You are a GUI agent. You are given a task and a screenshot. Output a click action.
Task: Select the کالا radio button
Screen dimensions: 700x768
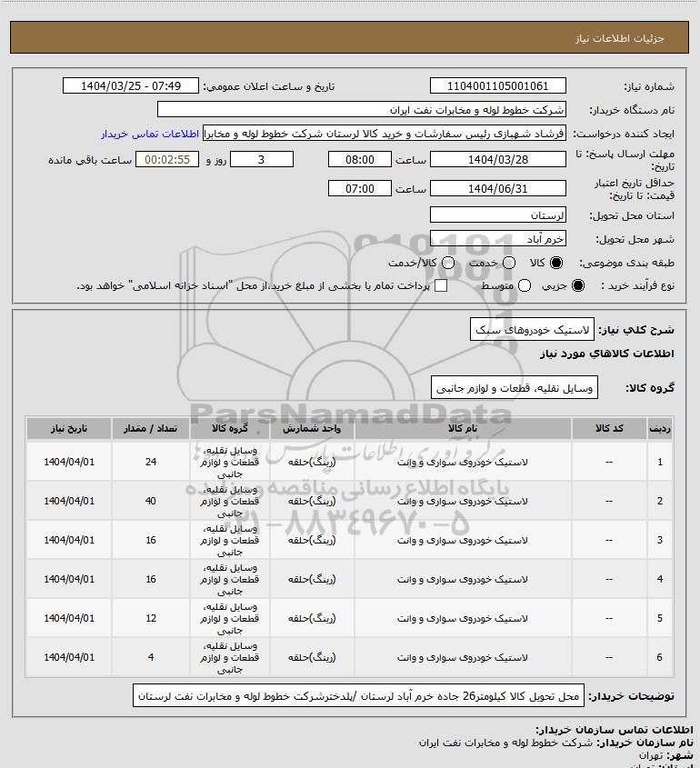(x=556, y=263)
